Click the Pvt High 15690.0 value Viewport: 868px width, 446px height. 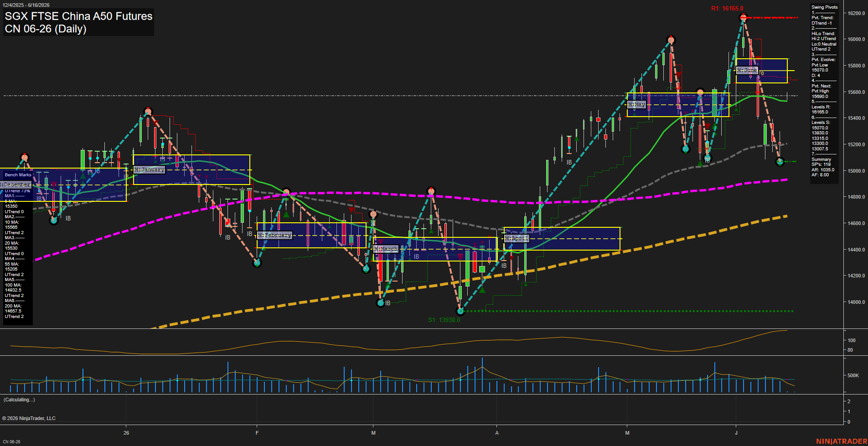pyautogui.click(x=820, y=94)
